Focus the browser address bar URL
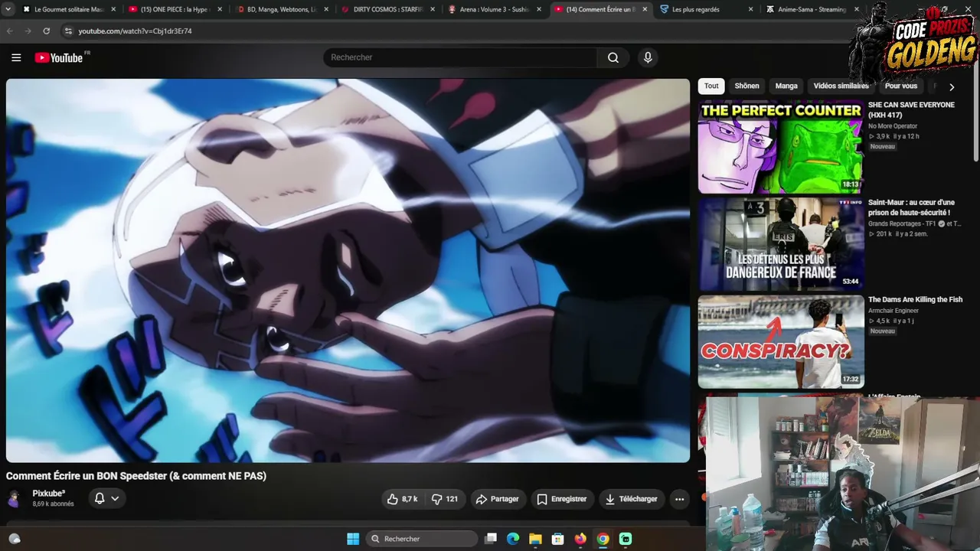The height and width of the screenshot is (551, 980). 135,31
